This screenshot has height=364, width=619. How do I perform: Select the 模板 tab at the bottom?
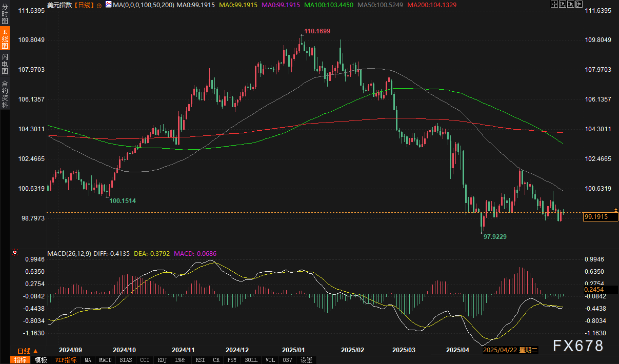[x=41, y=360]
